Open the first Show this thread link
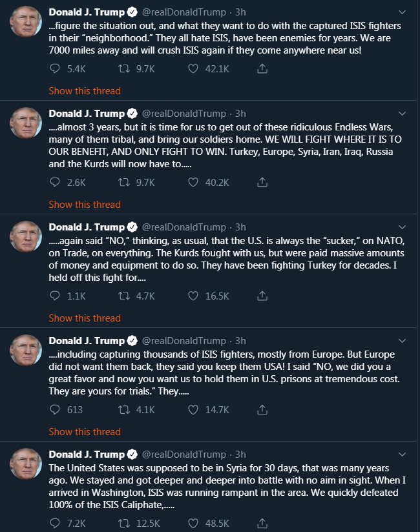The width and height of the screenshot is (420, 532). [x=84, y=91]
